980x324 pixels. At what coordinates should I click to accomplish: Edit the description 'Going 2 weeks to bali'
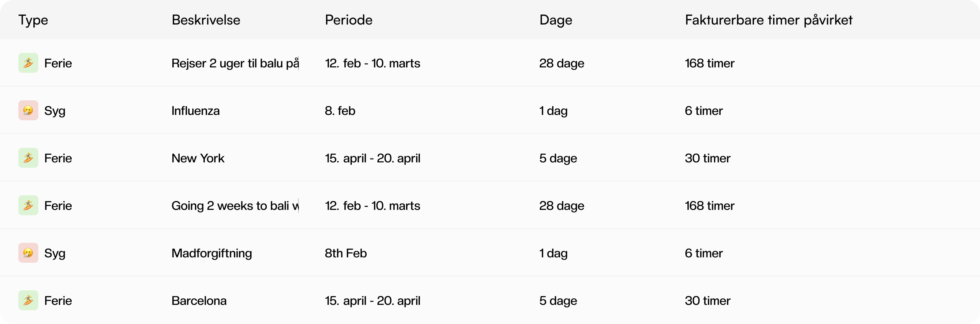(x=235, y=205)
